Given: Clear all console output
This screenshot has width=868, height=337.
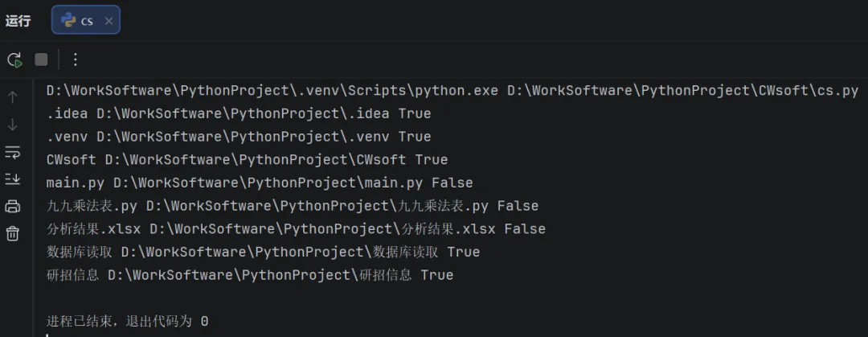Looking at the screenshot, I should pyautogui.click(x=12, y=233).
